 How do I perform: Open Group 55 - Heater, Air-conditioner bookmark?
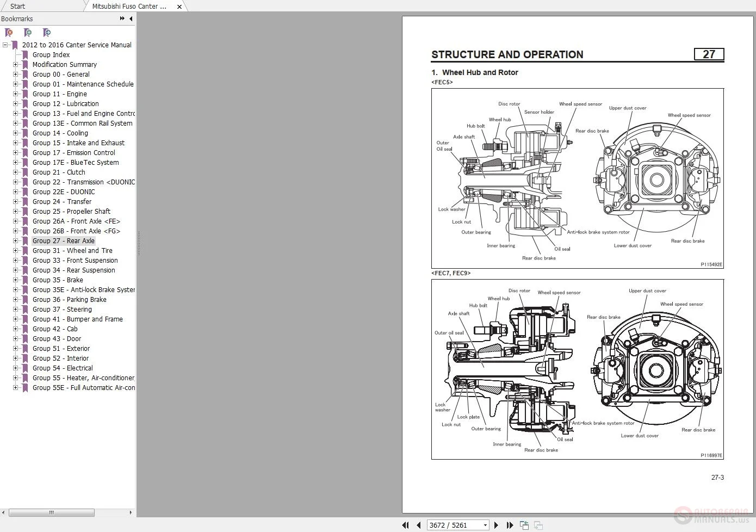[83, 378]
